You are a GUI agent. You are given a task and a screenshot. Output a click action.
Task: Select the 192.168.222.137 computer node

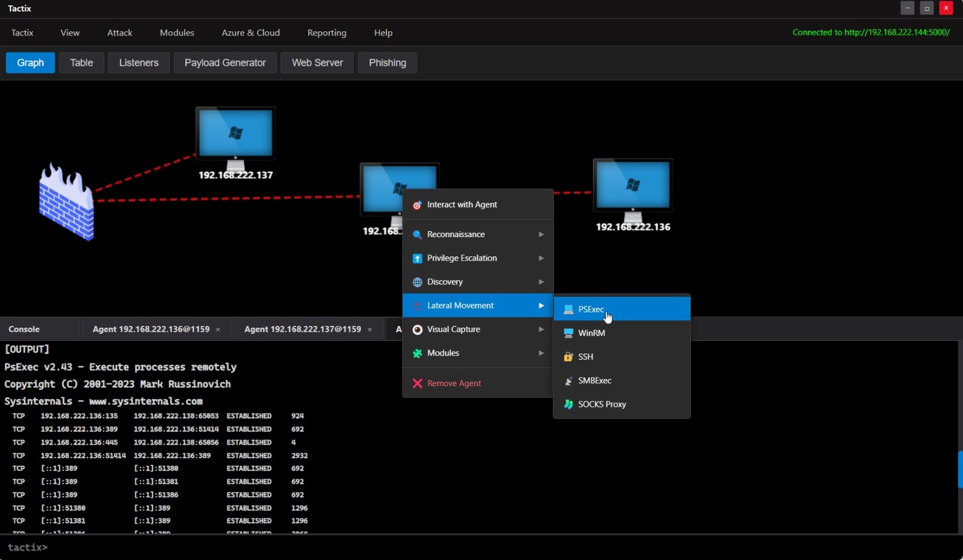click(x=235, y=135)
